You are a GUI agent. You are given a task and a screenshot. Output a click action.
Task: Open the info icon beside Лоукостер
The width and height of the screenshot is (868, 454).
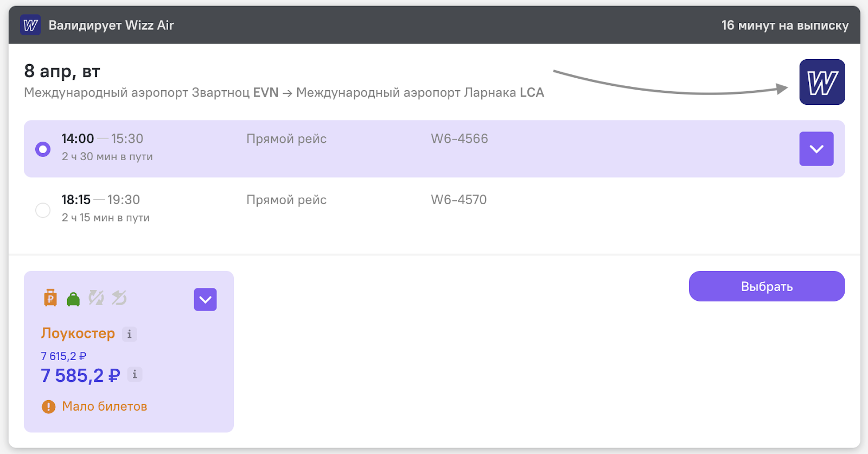[x=129, y=334]
